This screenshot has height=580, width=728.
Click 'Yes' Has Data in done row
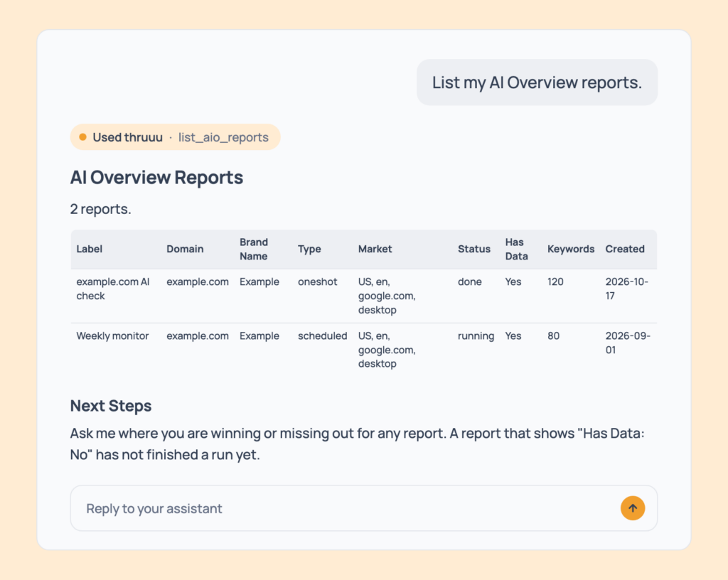click(x=513, y=281)
